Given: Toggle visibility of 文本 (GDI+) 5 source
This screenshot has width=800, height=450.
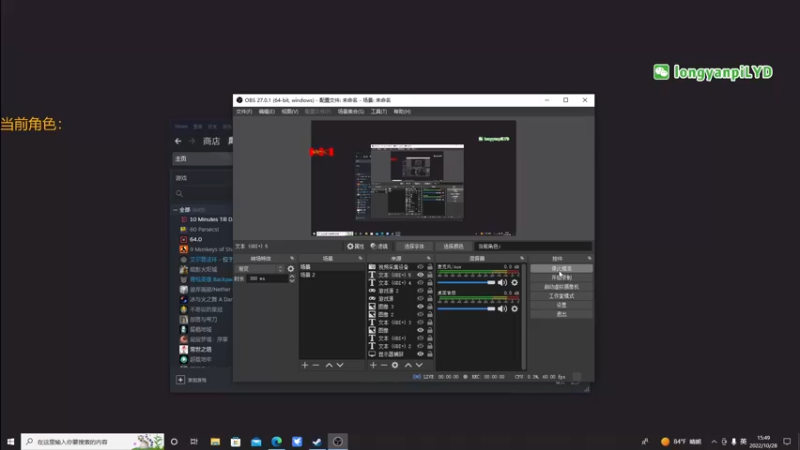Looking at the screenshot, I should tap(420, 275).
